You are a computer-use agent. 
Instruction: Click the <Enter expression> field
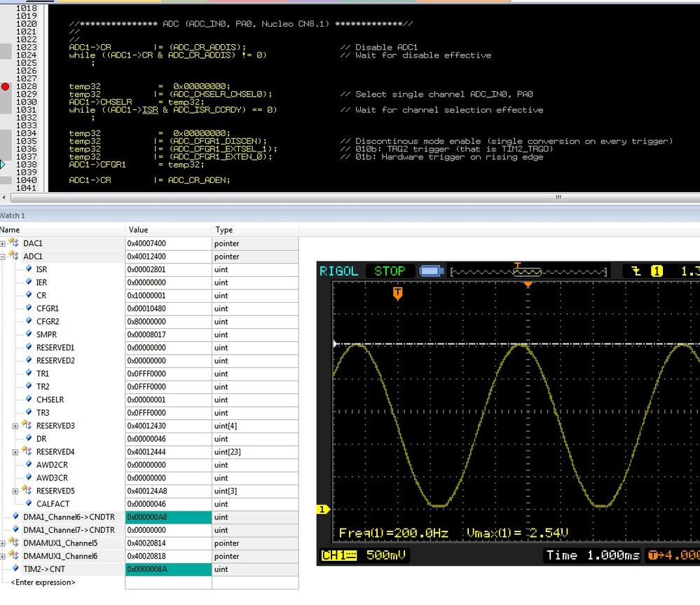click(x=43, y=582)
